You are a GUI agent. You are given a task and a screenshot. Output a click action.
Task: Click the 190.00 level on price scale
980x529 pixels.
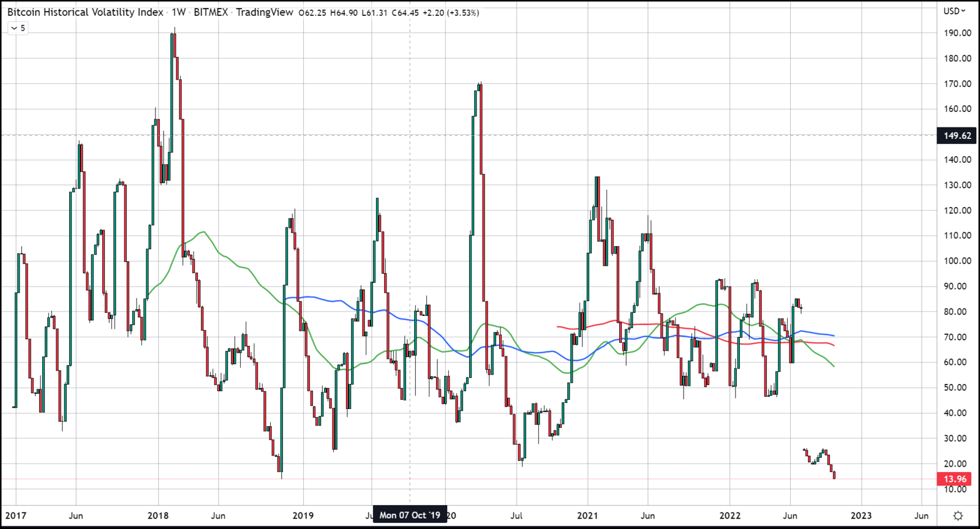pos(957,33)
